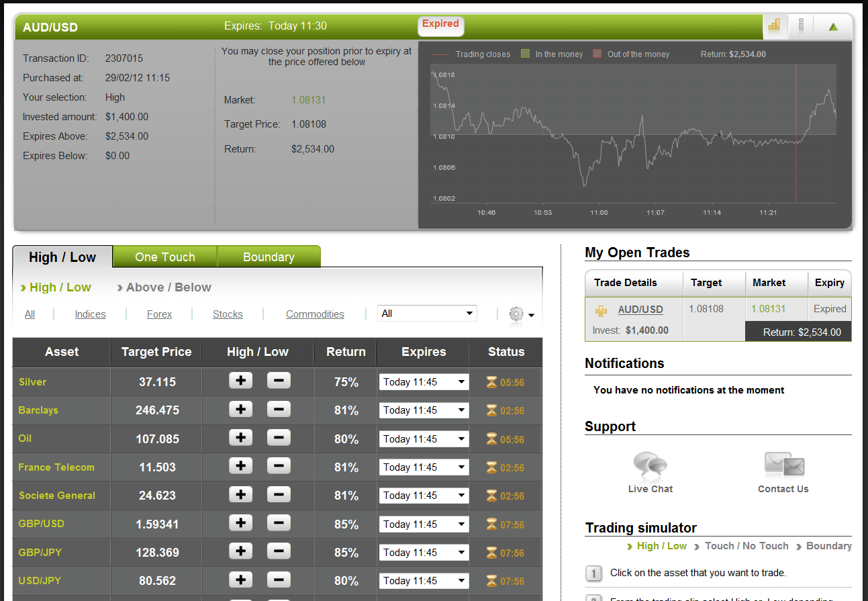Open the gear settings dropdown
Screen dimensions: 868x601
coord(522,314)
